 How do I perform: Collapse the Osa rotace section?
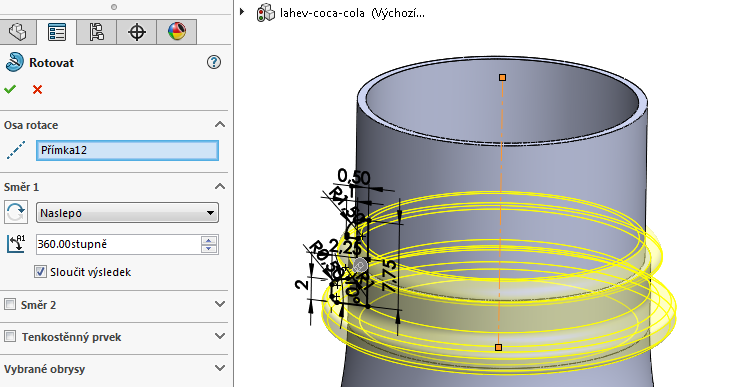(220, 124)
